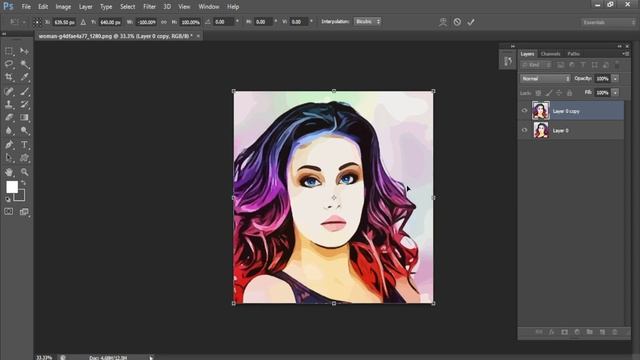Image resolution: width=640 pixels, height=360 pixels.
Task: Open the Opacity slider arrow
Action: pyautogui.click(x=615, y=78)
